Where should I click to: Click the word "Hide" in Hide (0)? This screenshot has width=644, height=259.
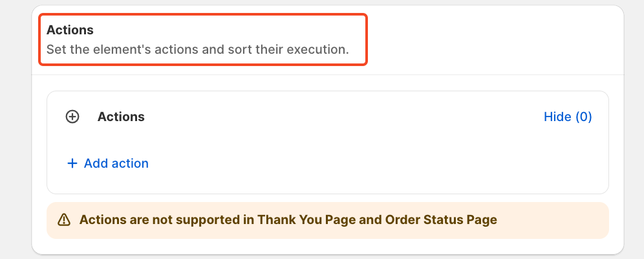(x=557, y=117)
